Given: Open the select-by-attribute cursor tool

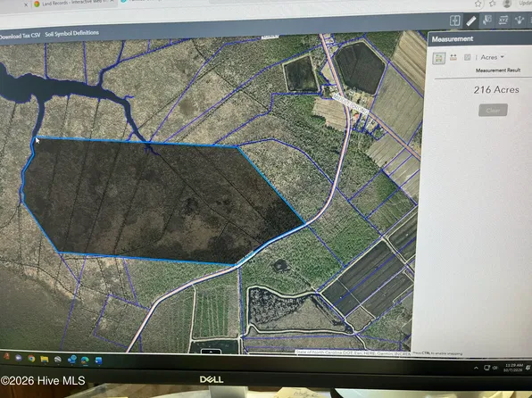Looking at the screenshot, I should 487,21.
